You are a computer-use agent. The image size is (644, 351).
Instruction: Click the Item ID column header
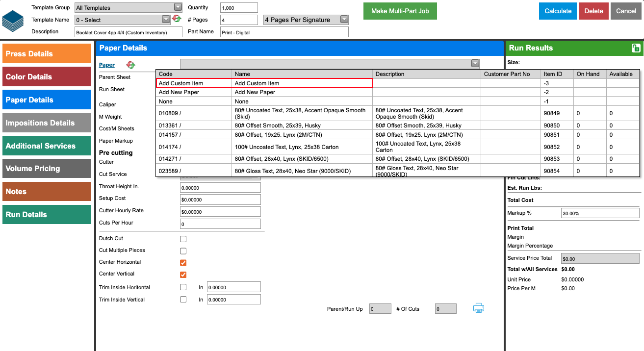point(557,74)
